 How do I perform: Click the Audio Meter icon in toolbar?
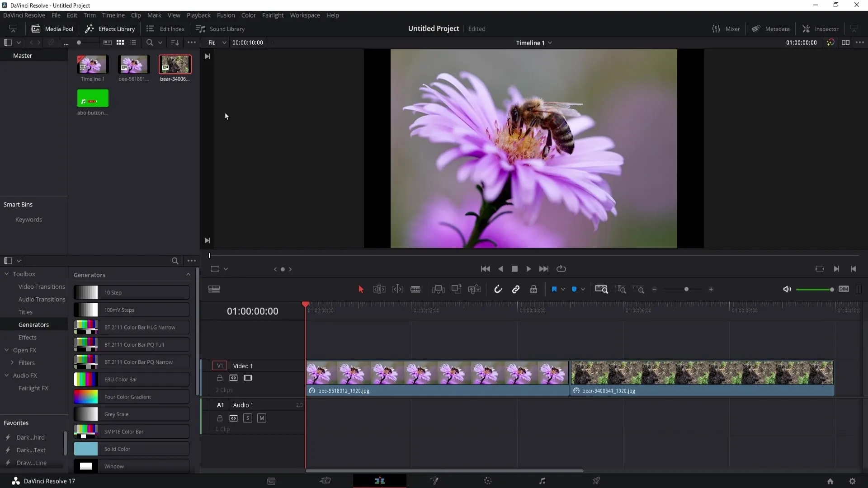click(x=859, y=289)
